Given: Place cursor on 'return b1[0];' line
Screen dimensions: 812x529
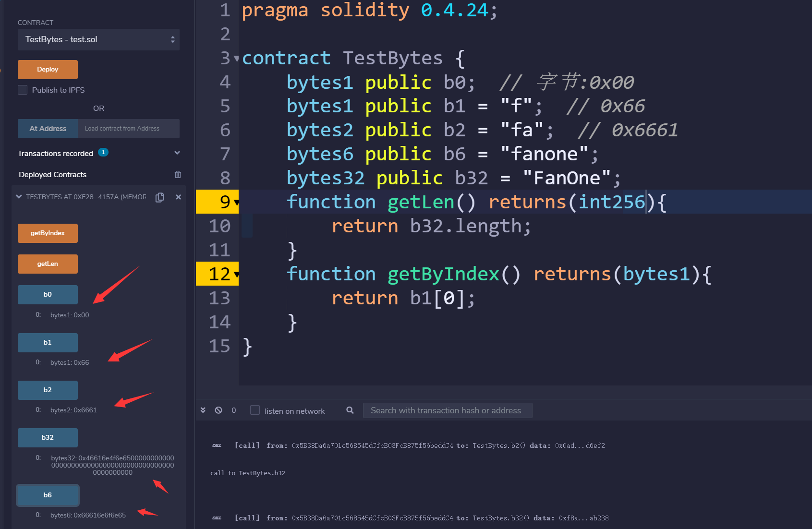Looking at the screenshot, I should (x=403, y=298).
